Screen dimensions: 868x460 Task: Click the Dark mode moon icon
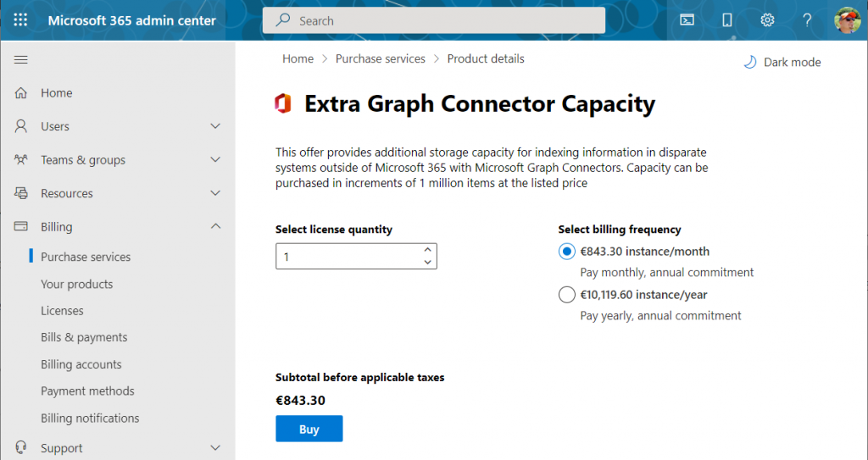pos(750,62)
